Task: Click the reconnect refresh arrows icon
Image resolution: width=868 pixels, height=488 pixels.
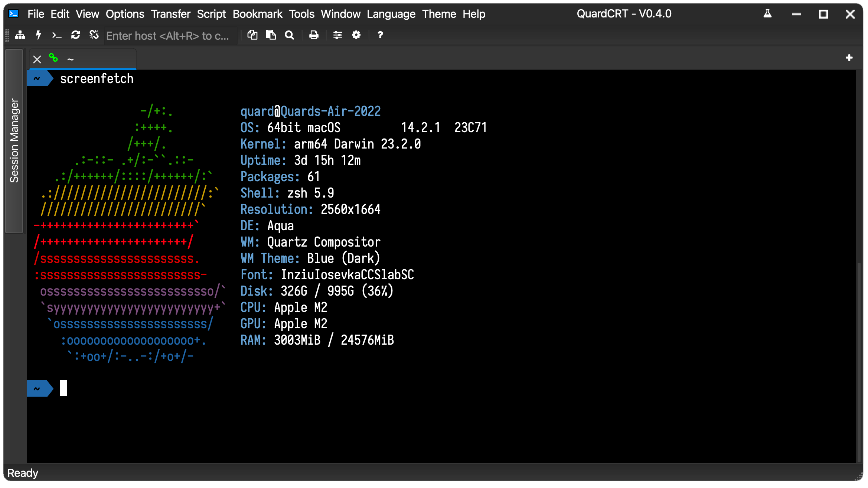Action: [x=75, y=35]
